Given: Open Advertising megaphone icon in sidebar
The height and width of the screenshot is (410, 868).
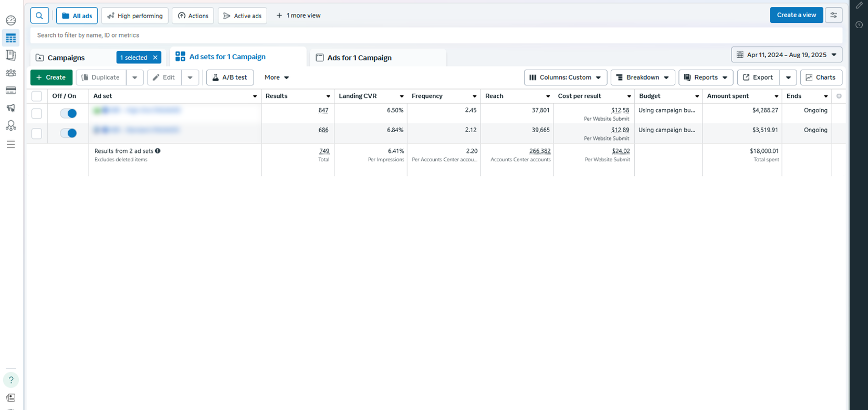Looking at the screenshot, I should click(x=11, y=108).
